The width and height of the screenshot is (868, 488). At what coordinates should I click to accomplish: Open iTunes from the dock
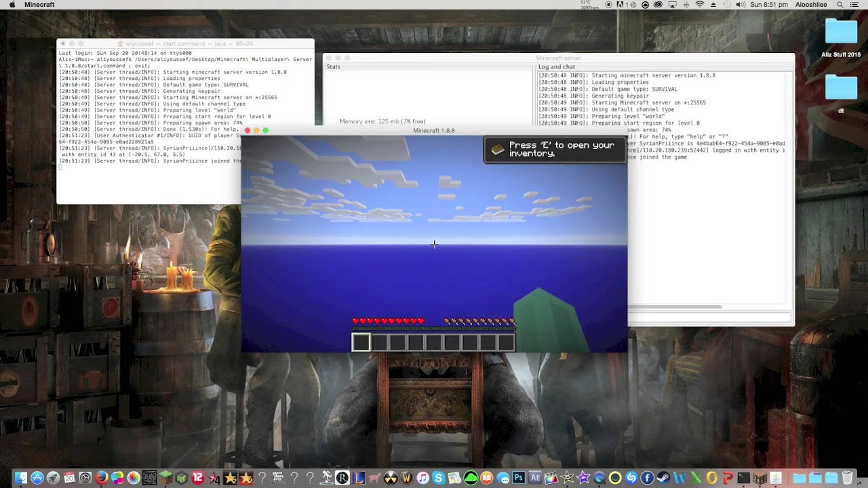click(x=422, y=478)
